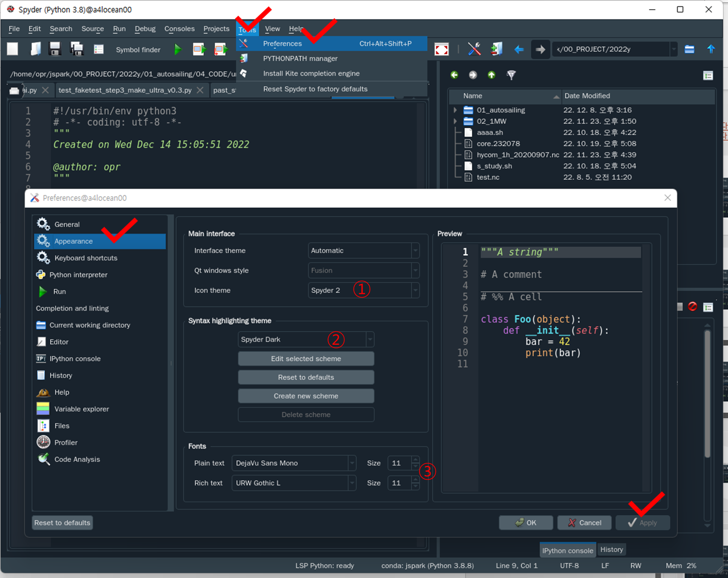Image resolution: width=728 pixels, height=578 pixels.
Task: Select Variable explorer in the preferences sidebar
Action: (100, 409)
